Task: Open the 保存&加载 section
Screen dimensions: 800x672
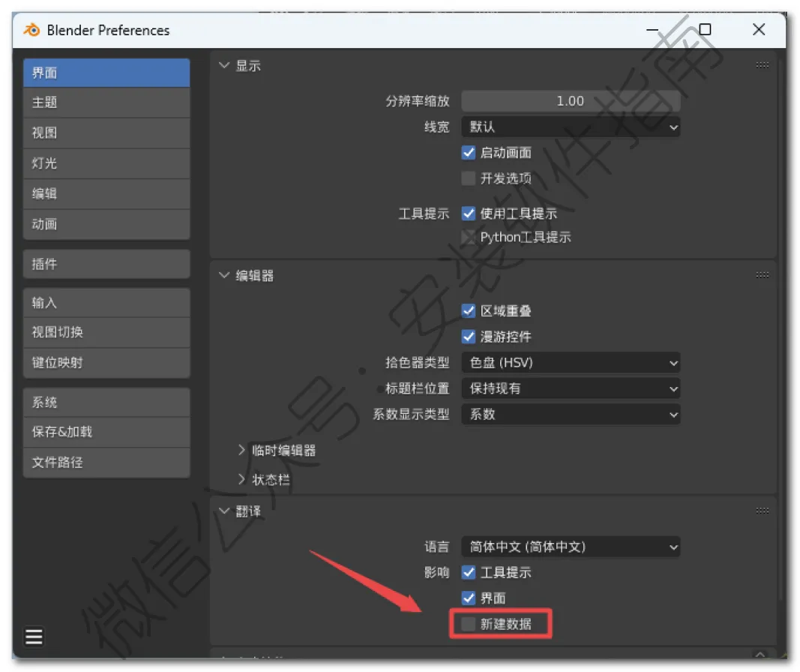Action: (x=106, y=432)
